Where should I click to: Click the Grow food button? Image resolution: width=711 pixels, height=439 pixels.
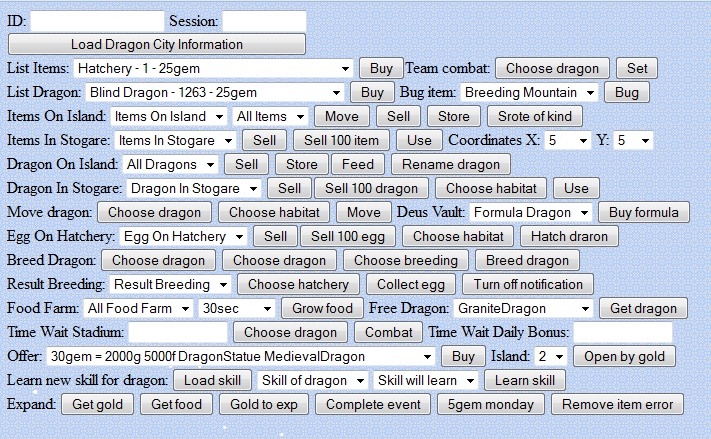(322, 309)
